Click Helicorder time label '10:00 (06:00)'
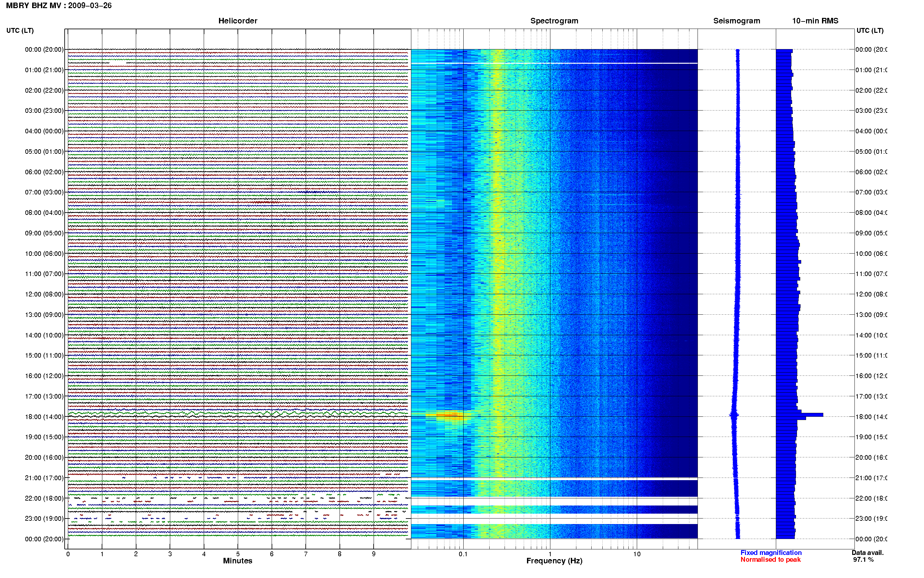 (x=44, y=254)
